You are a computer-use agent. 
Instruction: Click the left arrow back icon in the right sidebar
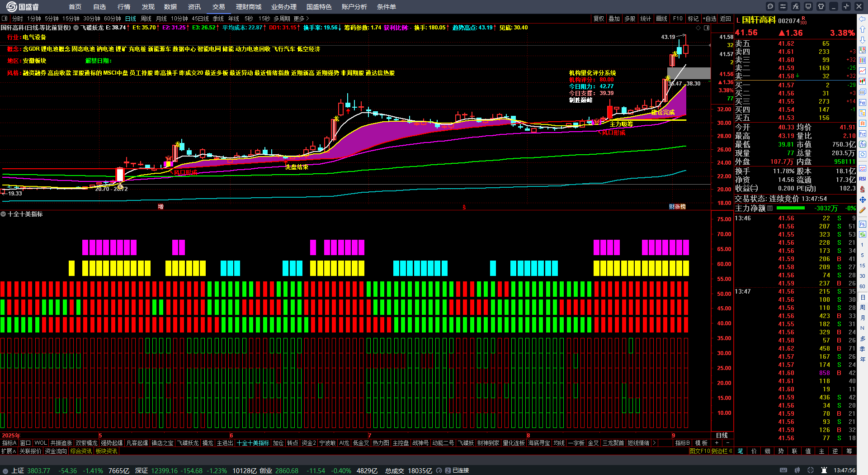[x=863, y=19]
